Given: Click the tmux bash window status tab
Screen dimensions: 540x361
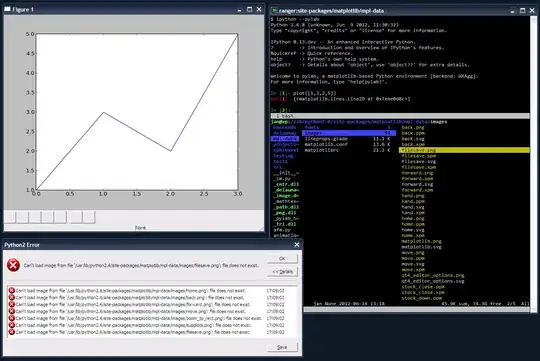Looking at the screenshot, I should point(285,116).
